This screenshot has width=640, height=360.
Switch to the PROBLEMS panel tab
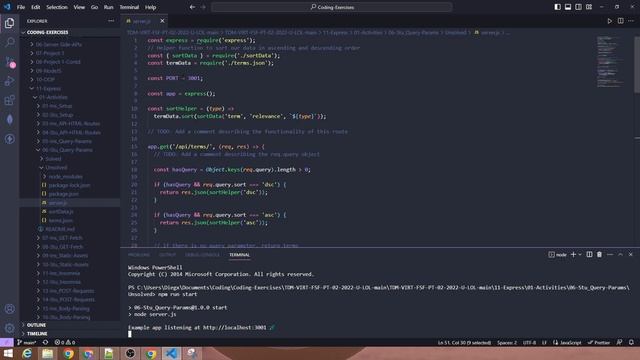click(x=138, y=255)
